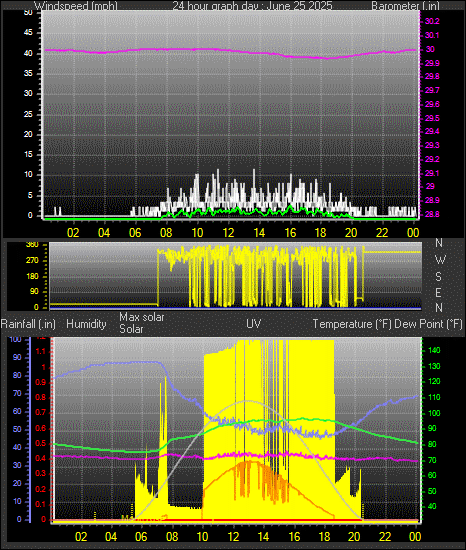
Task: Click the 180 wind direction degree label
Action: [x=32, y=276]
